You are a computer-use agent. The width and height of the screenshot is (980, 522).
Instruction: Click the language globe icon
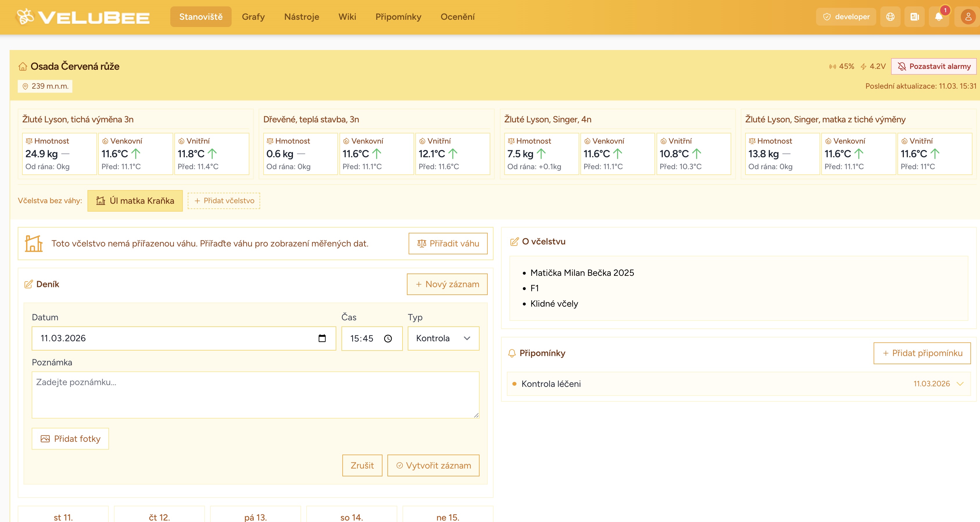(x=890, y=17)
